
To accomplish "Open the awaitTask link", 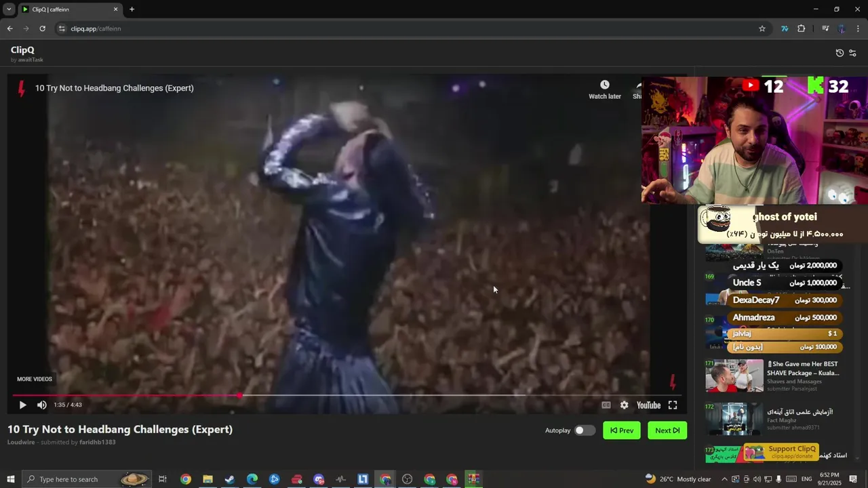I will point(31,60).
